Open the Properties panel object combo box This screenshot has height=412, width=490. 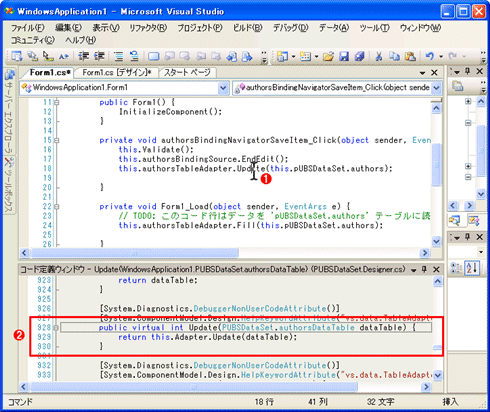[x=481, y=252]
